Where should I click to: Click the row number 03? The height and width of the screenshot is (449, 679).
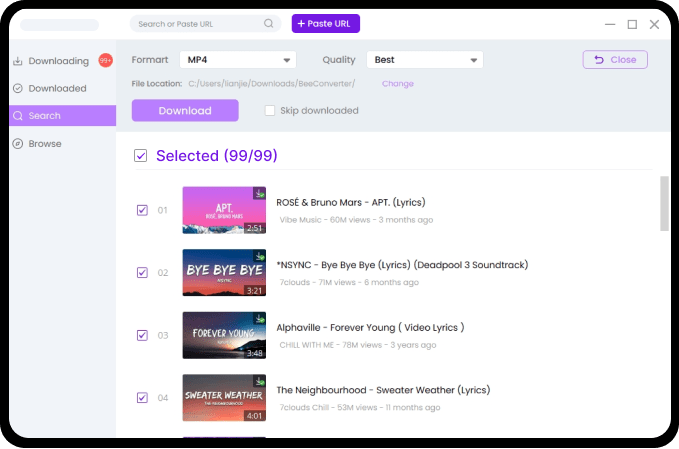[162, 335]
